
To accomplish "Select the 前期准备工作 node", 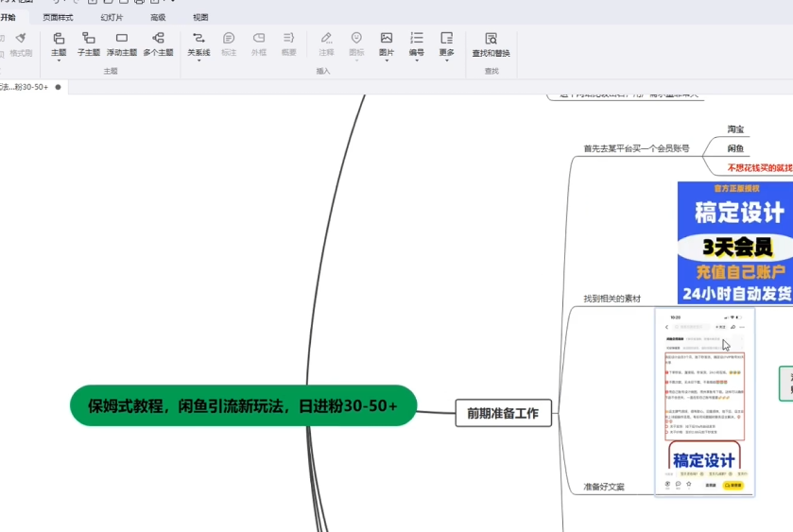I will [x=503, y=413].
